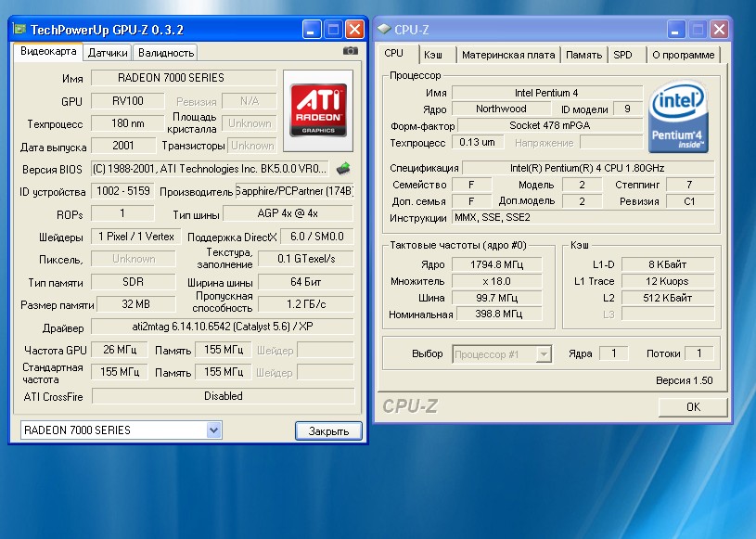Screen dimensions: 756x539
Task: Click the camera screenshot icon in GPU-Z
Action: 350,51
